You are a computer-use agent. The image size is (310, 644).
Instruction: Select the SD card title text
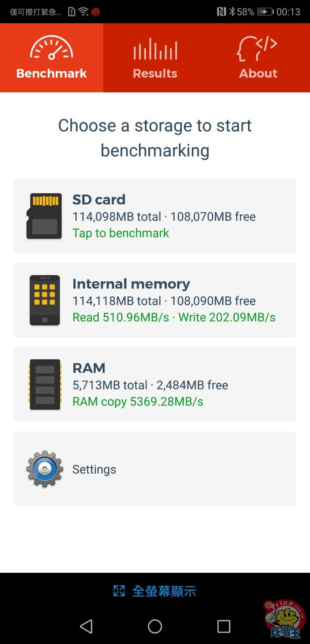99,200
